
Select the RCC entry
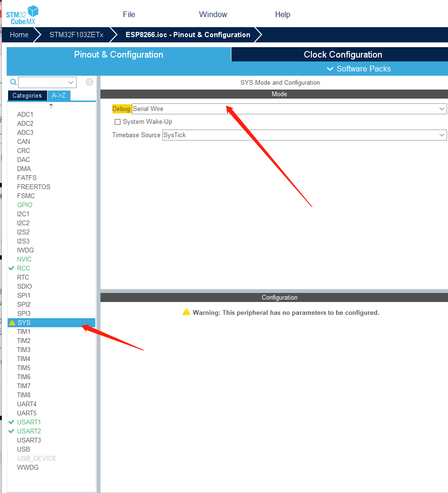(23, 268)
